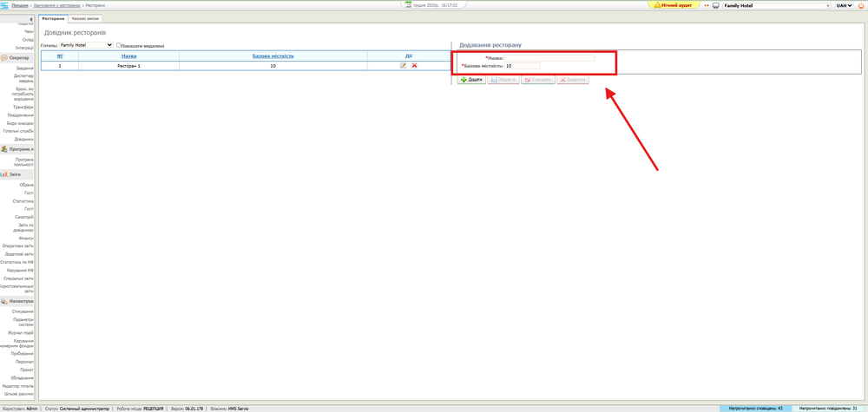
Task: Click the Базова місткість input field
Action: pos(522,66)
